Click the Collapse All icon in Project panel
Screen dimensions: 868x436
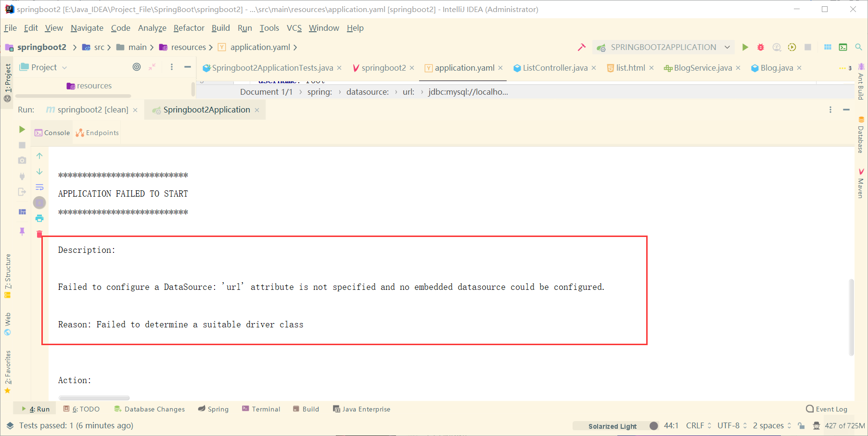[x=152, y=67]
